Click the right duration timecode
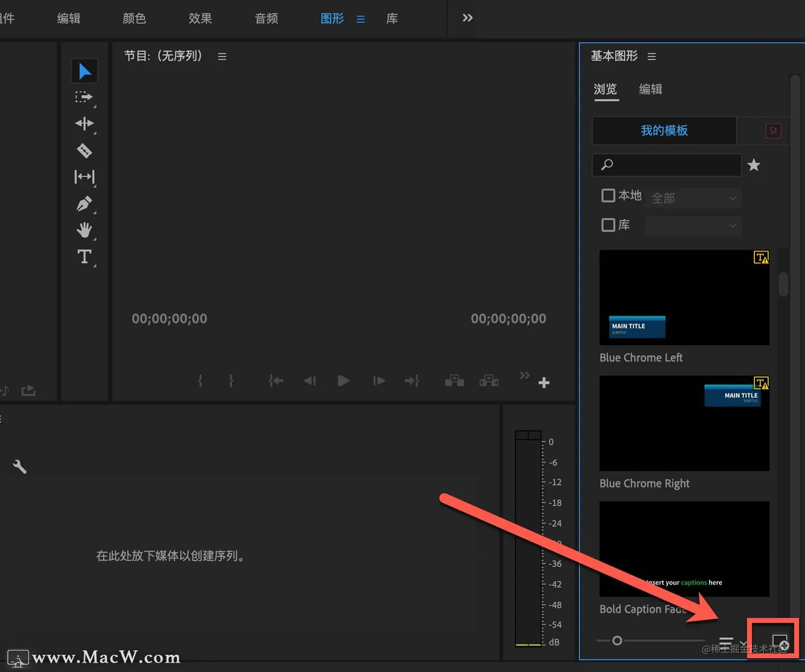Screen dimensions: 805x672 pos(508,319)
